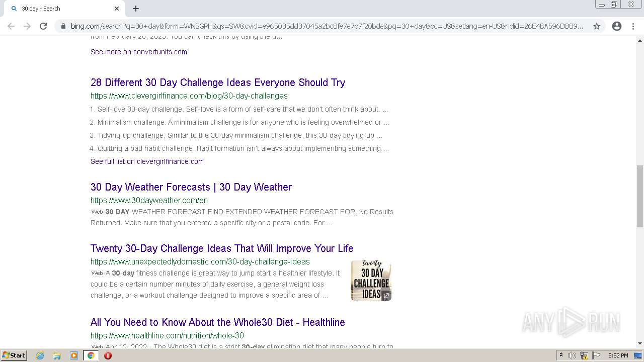Image resolution: width=644 pixels, height=362 pixels.
Task: Bookmark this page with the star icon
Action: tap(597, 26)
